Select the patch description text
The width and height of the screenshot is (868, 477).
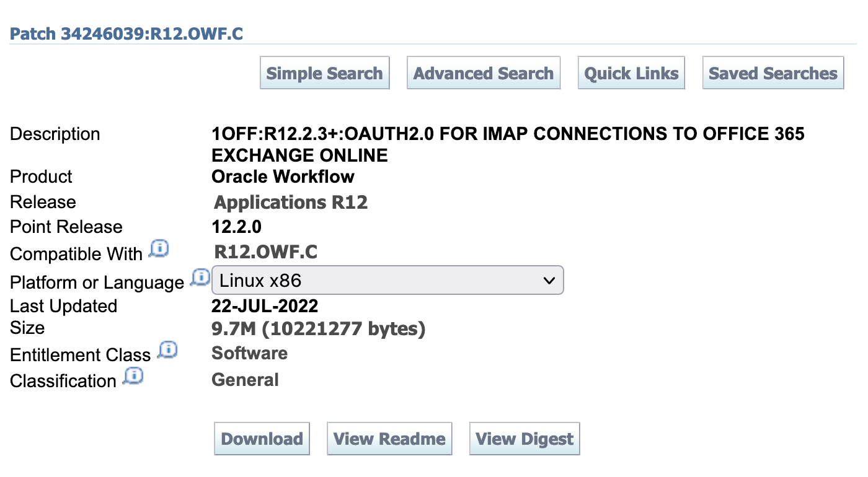(x=508, y=144)
